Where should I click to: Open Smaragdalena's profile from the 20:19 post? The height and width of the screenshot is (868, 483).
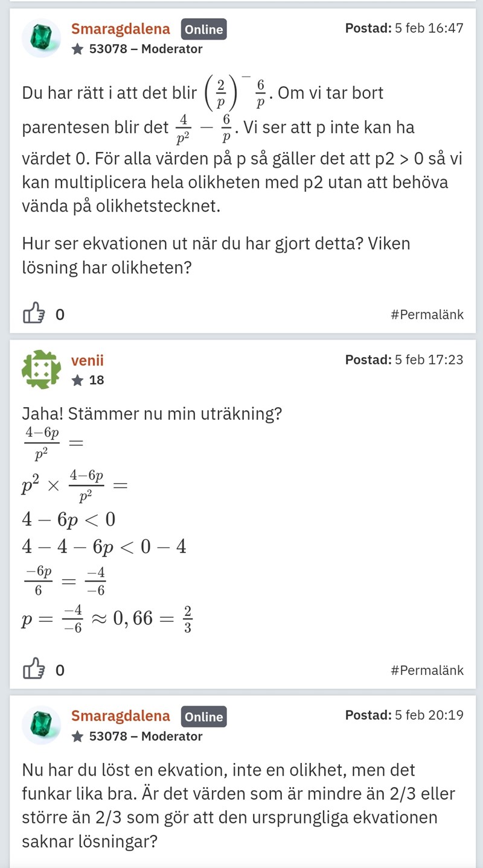(x=121, y=716)
